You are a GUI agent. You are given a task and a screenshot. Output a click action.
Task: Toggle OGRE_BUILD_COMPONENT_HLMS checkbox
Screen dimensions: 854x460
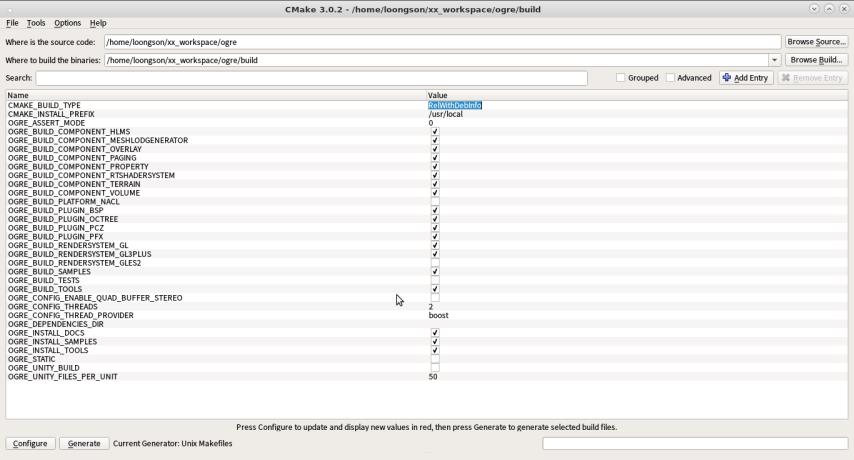tap(435, 132)
